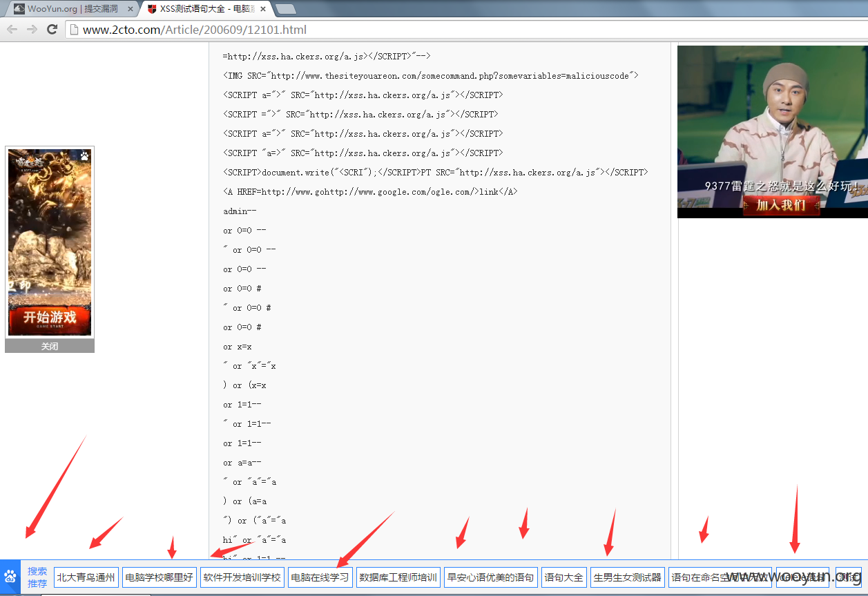
Task: Click the line hi" or "a"="a
Action: click(254, 540)
